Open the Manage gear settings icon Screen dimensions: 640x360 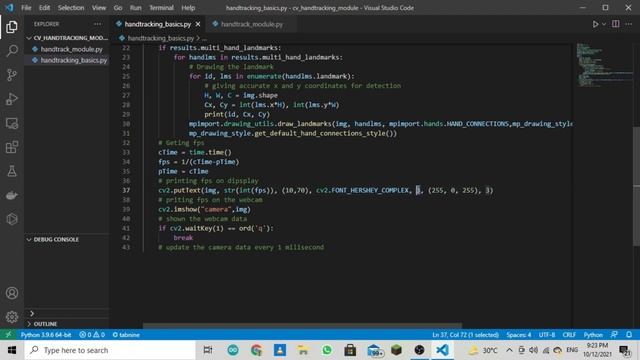12,317
